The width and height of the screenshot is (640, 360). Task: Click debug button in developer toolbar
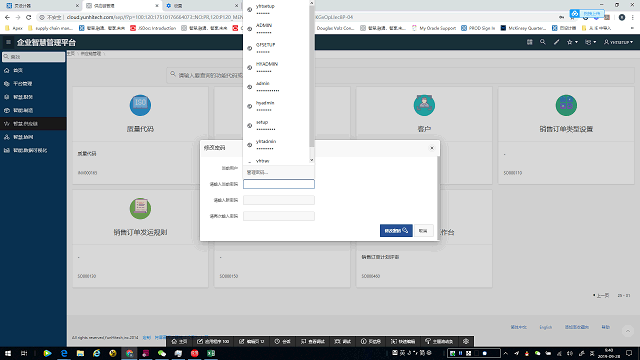pyautogui.click(x=343, y=341)
